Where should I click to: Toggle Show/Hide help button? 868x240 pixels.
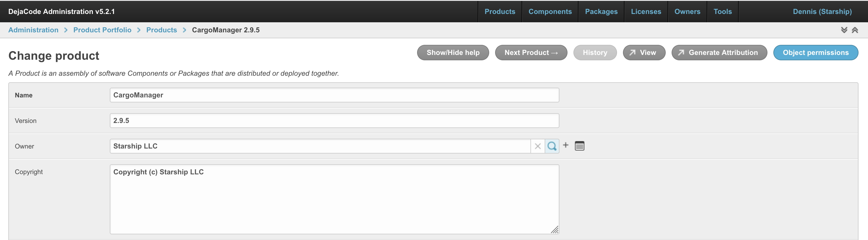(x=453, y=53)
